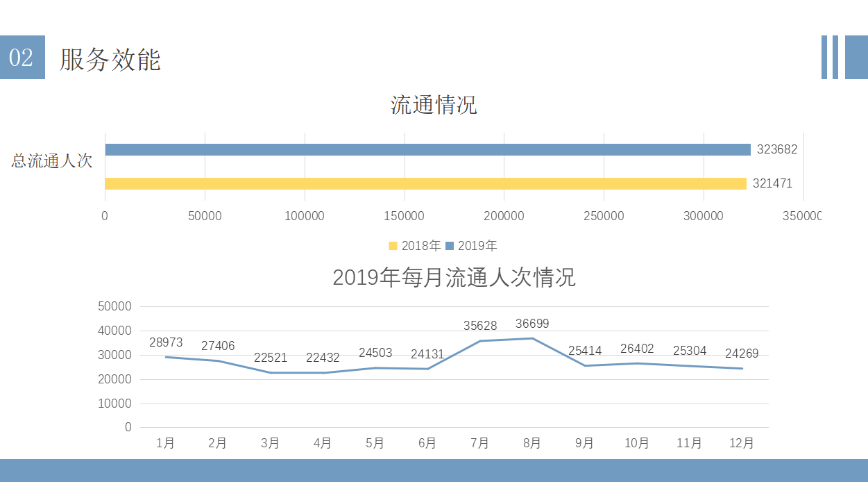This screenshot has width=868, height=482.
Task: Click the 200000 bar chart axis value
Action: click(x=504, y=216)
